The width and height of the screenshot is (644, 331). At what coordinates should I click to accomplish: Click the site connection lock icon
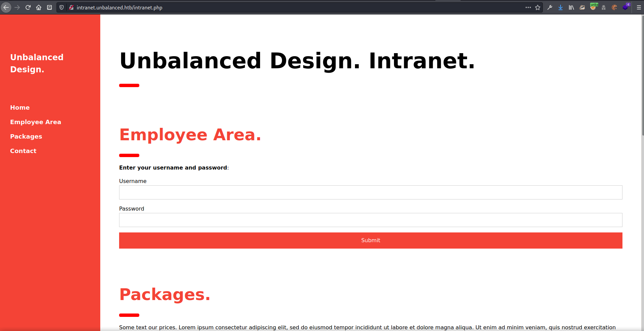coord(71,7)
